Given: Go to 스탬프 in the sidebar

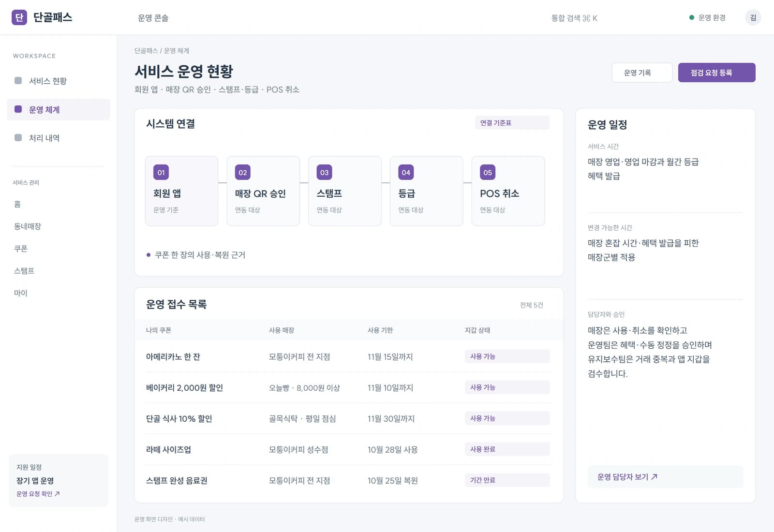Looking at the screenshot, I should 24,271.
